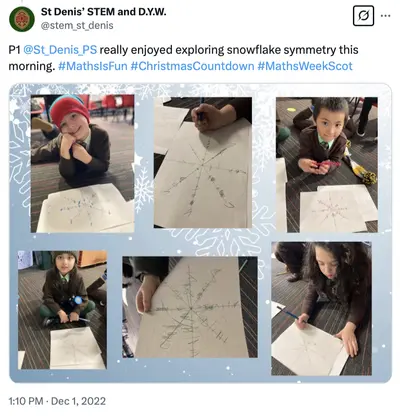Click top-right photo of boy holding pink crayon
The width and height of the screenshot is (400, 416).
point(327,165)
